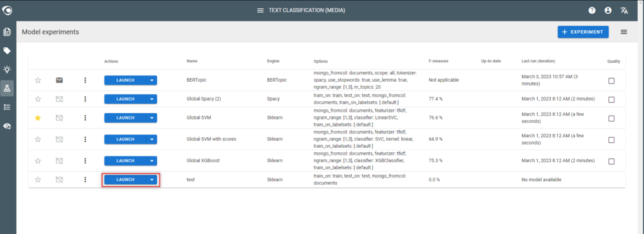Open the user account icon
This screenshot has height=234, width=644.
tap(608, 11)
